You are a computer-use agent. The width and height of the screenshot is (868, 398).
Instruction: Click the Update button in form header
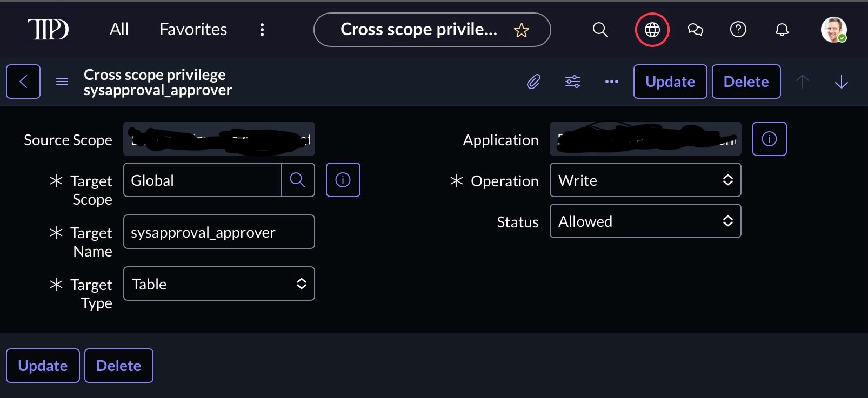(x=670, y=82)
